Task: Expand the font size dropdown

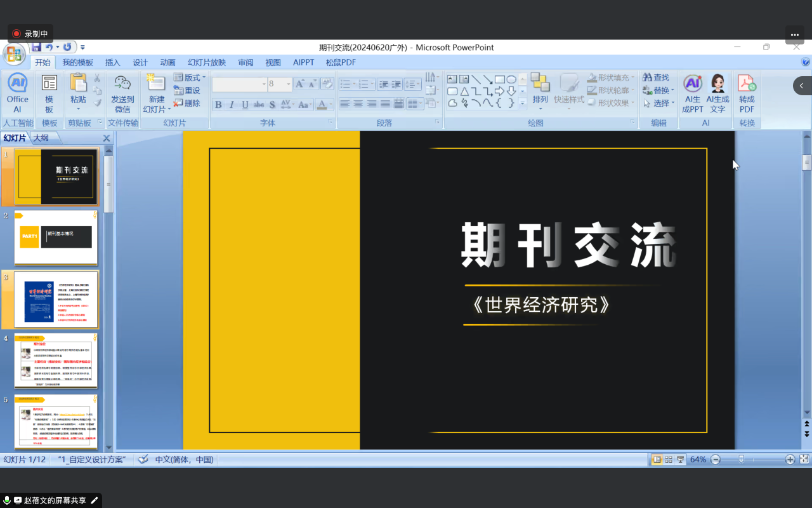Action: 289,84
